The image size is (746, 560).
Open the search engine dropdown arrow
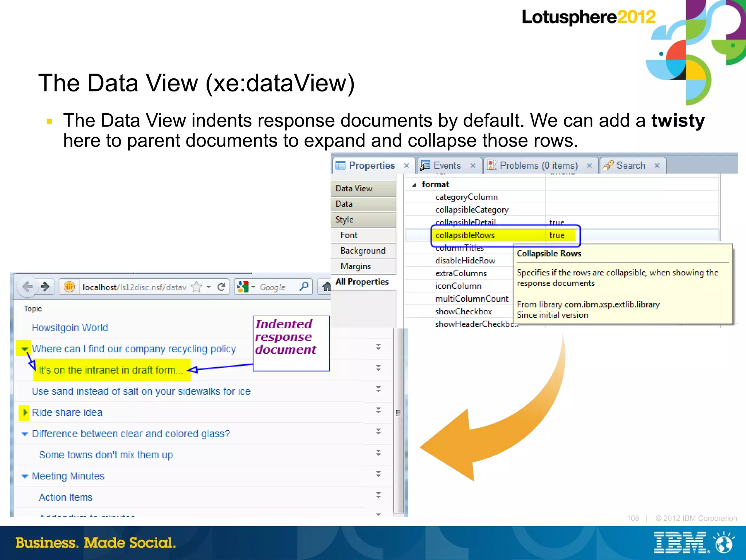[253, 287]
